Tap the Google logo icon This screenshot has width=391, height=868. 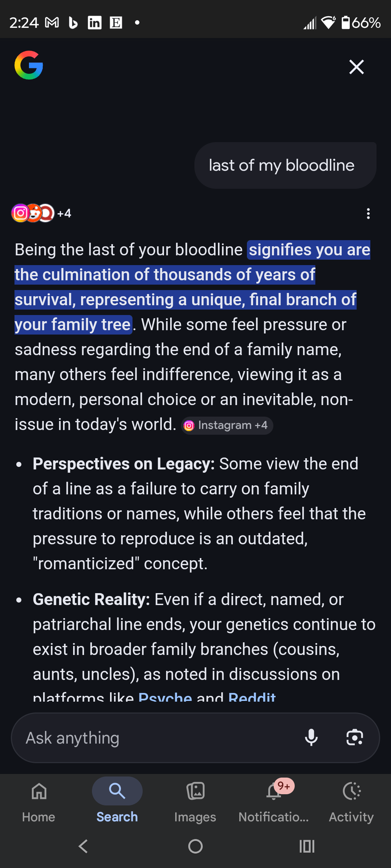point(29,65)
